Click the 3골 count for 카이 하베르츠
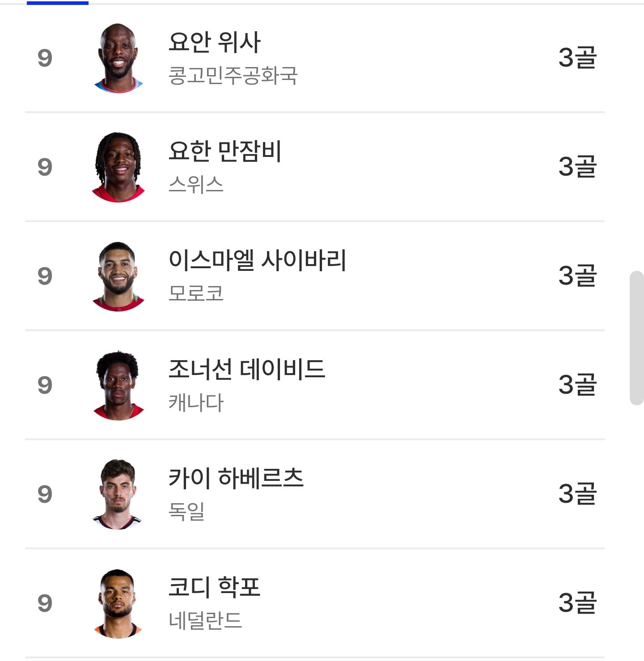This screenshot has height=661, width=644. (577, 494)
